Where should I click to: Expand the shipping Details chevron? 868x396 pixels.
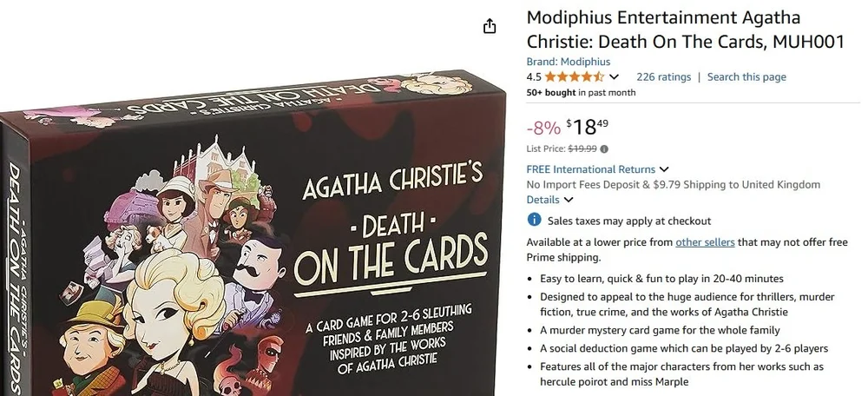pos(568,200)
